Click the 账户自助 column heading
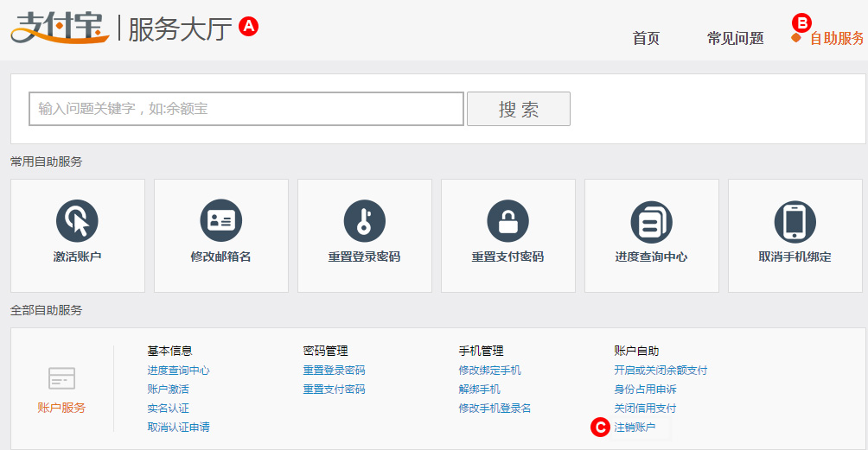 click(636, 351)
